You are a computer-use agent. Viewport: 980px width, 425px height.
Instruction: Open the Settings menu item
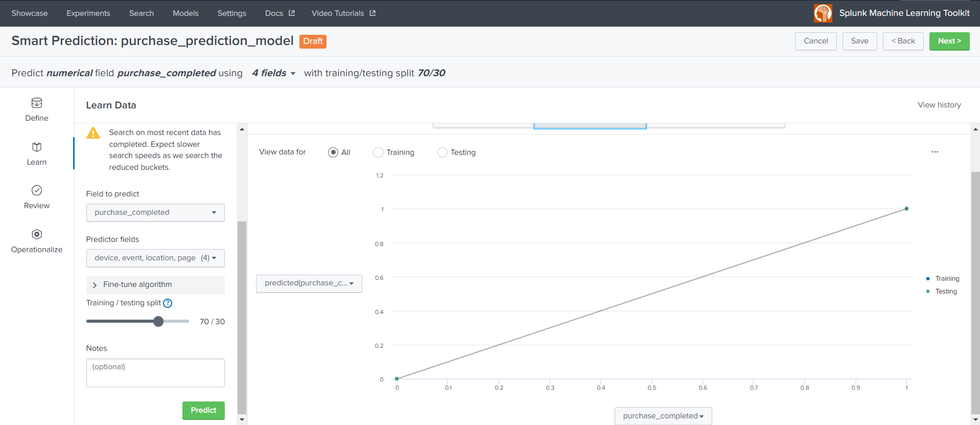click(x=232, y=13)
